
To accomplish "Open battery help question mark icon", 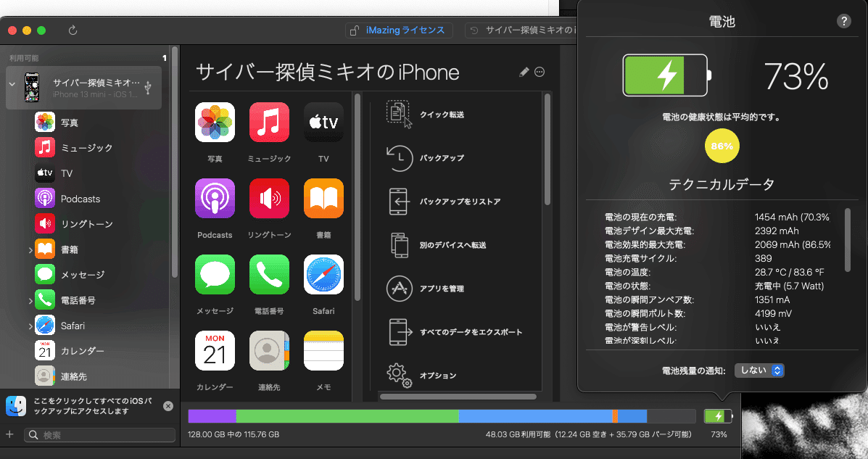I will click(843, 21).
